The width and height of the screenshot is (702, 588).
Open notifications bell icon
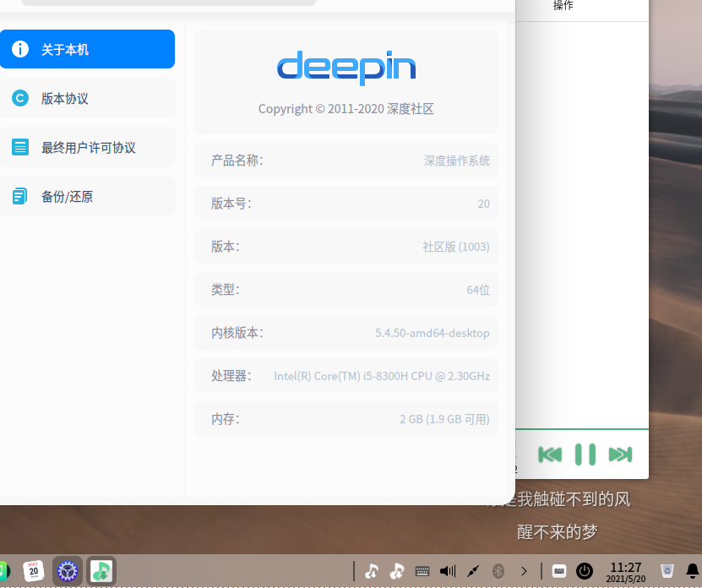[x=693, y=570]
